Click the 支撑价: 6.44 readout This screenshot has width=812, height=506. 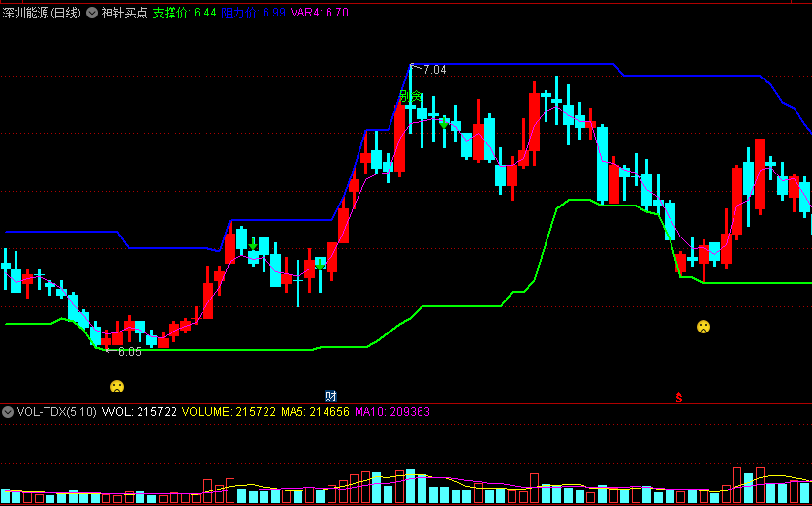click(184, 13)
